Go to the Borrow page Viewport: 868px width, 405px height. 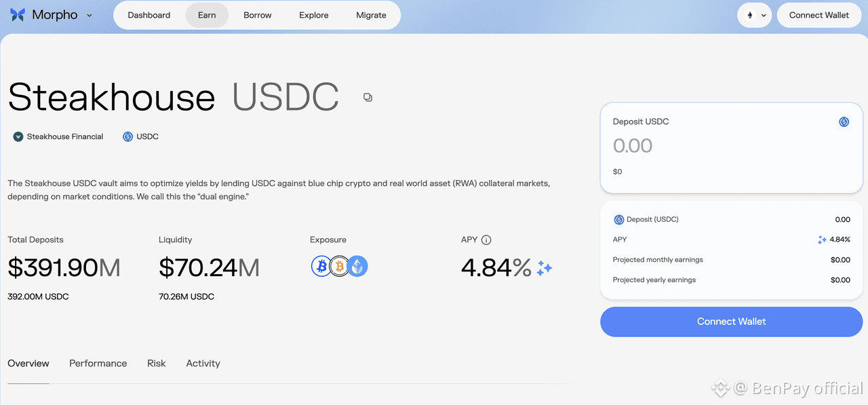[258, 15]
